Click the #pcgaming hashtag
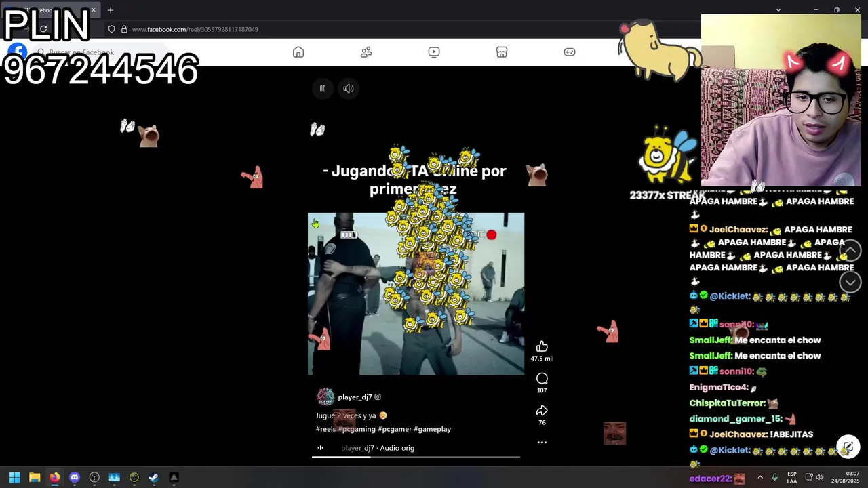Image resolution: width=868 pixels, height=488 pixels. coord(356,429)
